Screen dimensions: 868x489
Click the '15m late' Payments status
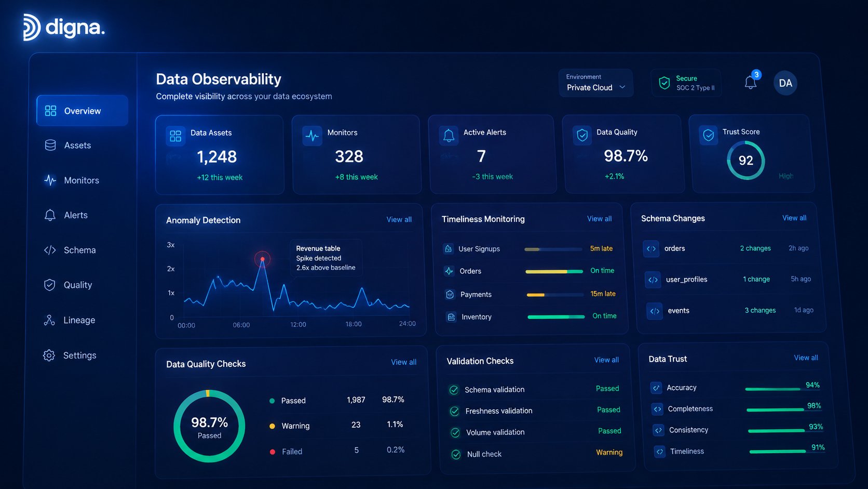click(603, 294)
